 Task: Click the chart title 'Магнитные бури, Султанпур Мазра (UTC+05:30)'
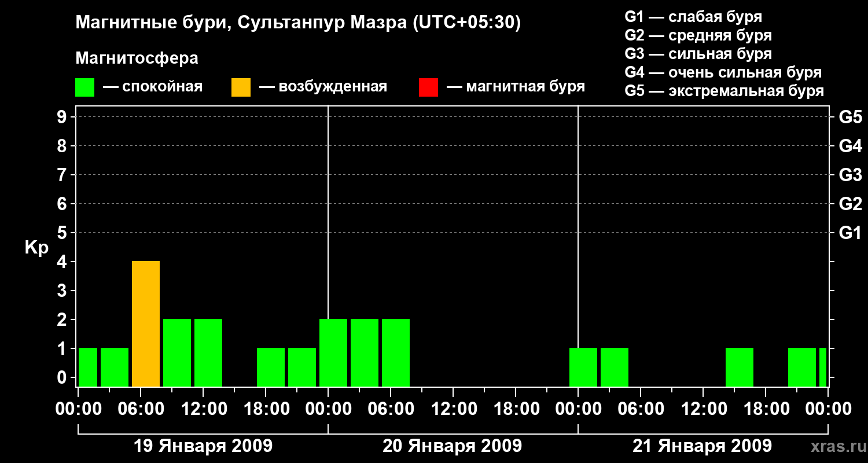pos(299,23)
